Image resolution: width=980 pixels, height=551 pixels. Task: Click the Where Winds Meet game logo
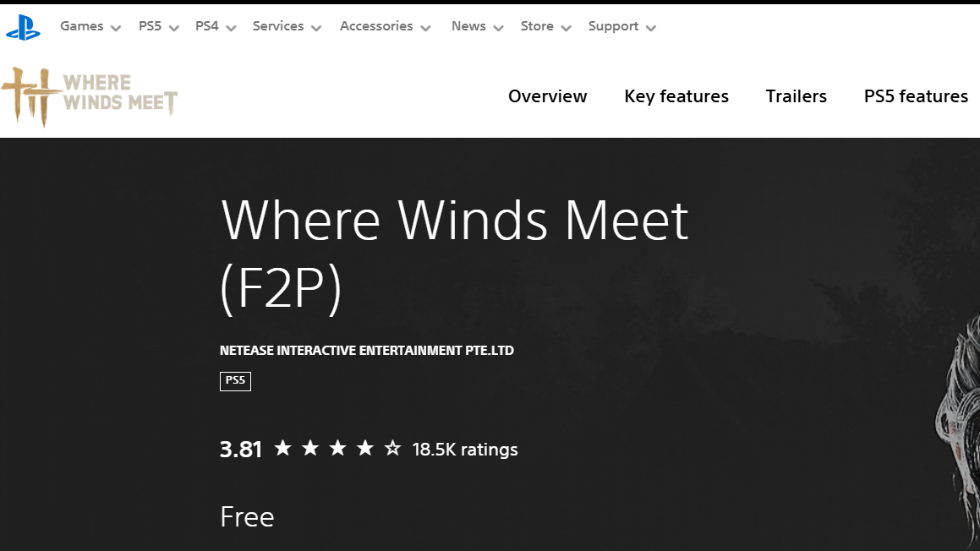click(90, 96)
